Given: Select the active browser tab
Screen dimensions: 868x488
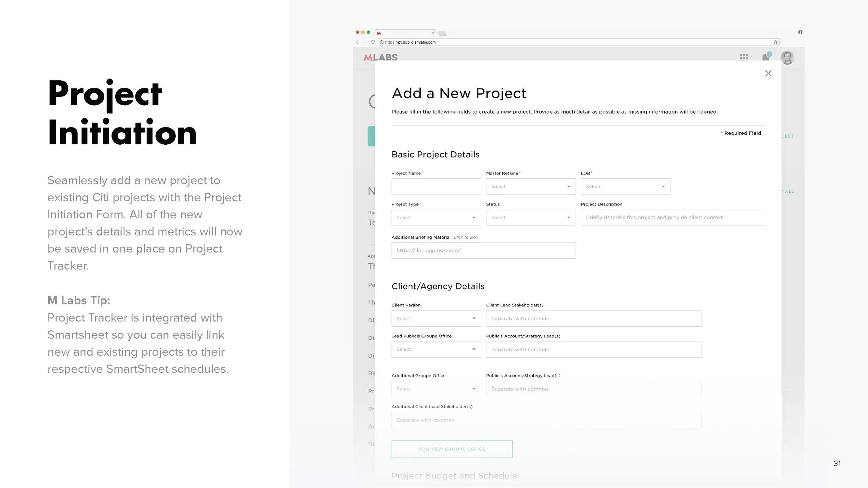Looking at the screenshot, I should point(405,33).
